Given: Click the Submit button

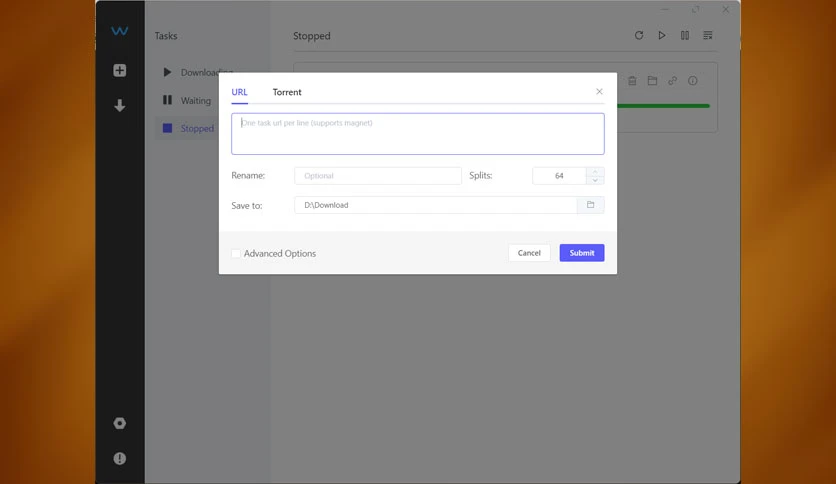Looking at the screenshot, I should (582, 253).
